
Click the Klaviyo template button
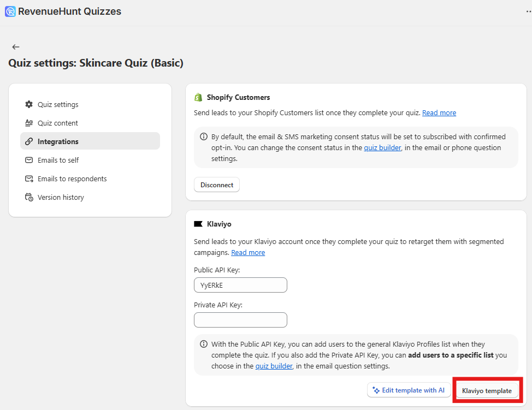(x=487, y=391)
